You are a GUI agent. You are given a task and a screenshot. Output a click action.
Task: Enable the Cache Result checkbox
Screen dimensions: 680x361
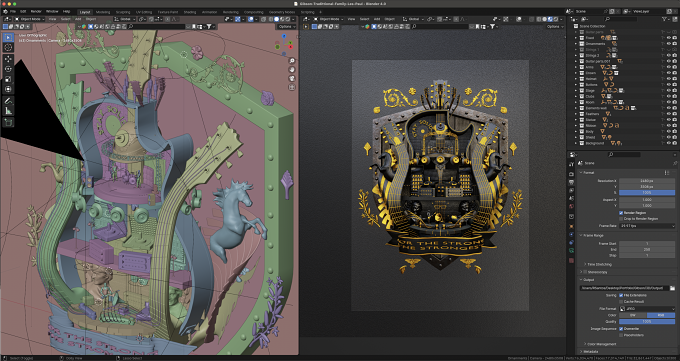(621, 301)
